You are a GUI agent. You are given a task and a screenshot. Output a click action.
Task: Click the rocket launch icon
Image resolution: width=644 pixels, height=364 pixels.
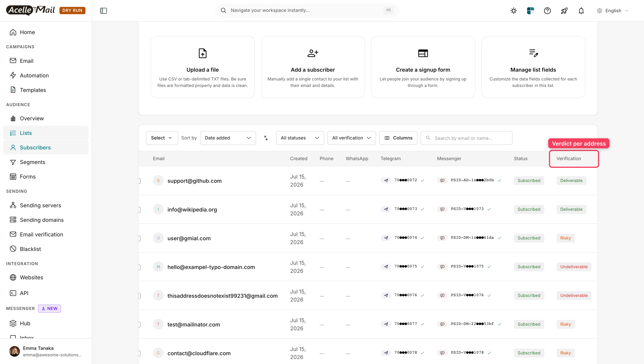564,11
